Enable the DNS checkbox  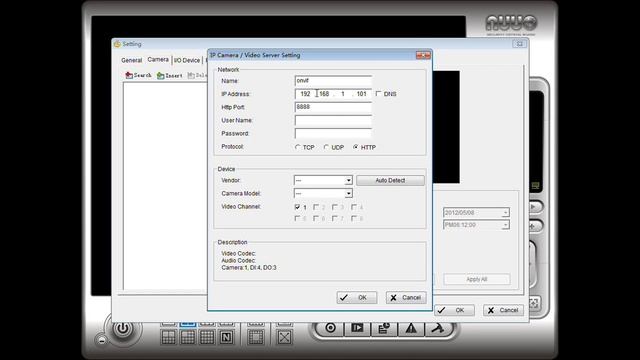point(378,93)
